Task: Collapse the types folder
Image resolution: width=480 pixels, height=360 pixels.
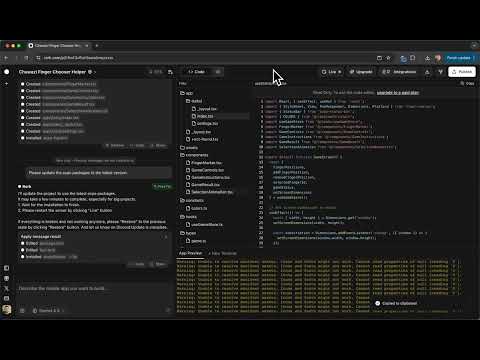Action: click(188, 233)
